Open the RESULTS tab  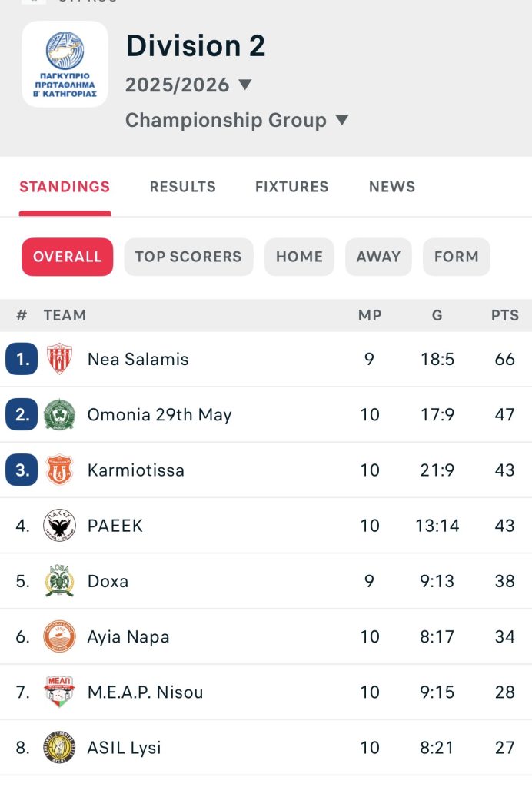coord(182,187)
